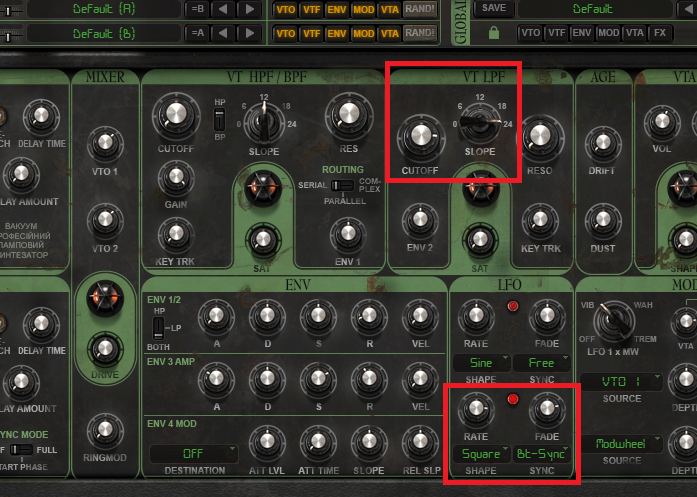Select the FX tab in the Global row

point(659,33)
